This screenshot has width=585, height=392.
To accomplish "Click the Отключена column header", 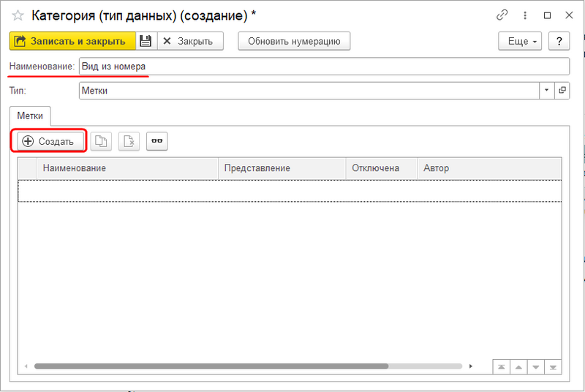I will click(382, 168).
